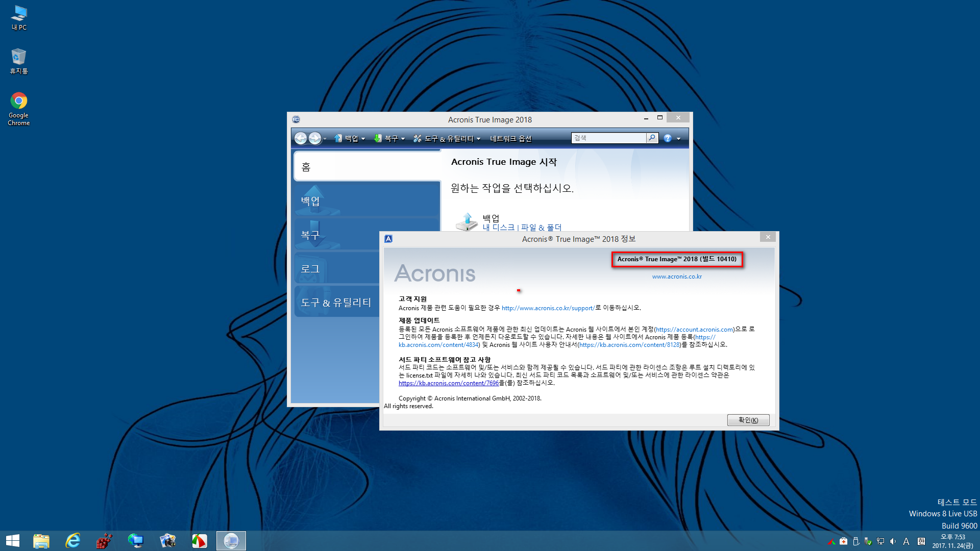980x551 pixels.
Task: Maximize the Acronis True Image 2018 window
Action: tap(659, 118)
